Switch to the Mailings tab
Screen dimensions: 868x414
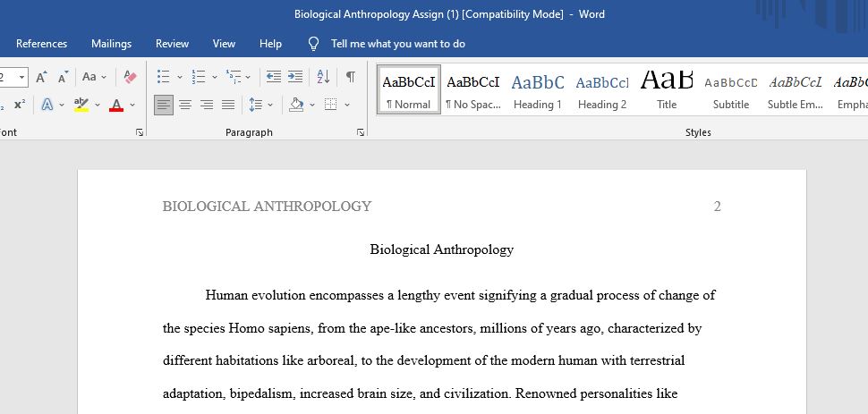coord(111,44)
